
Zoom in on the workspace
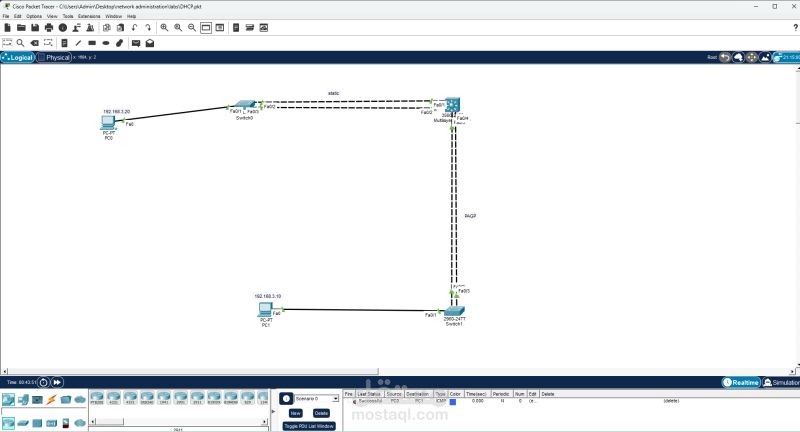[x=164, y=28]
